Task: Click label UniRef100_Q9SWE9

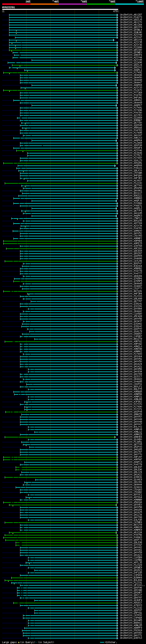Action: click(131, 567)
